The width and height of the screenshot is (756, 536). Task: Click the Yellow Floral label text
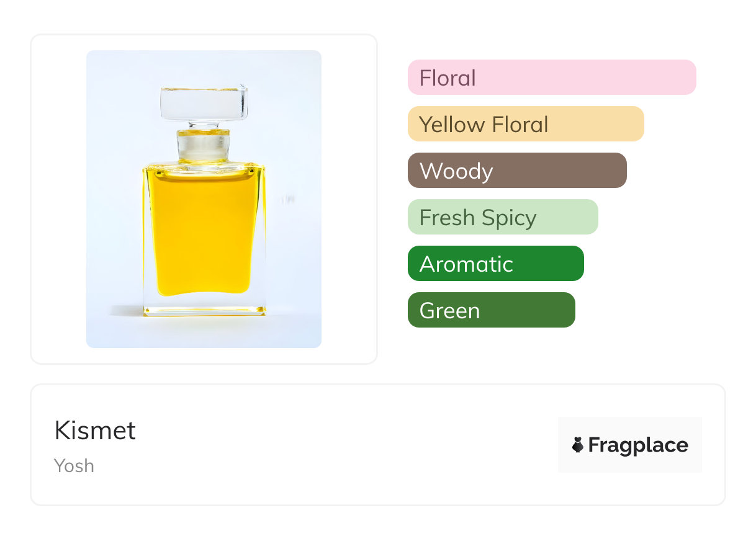pyautogui.click(x=484, y=124)
